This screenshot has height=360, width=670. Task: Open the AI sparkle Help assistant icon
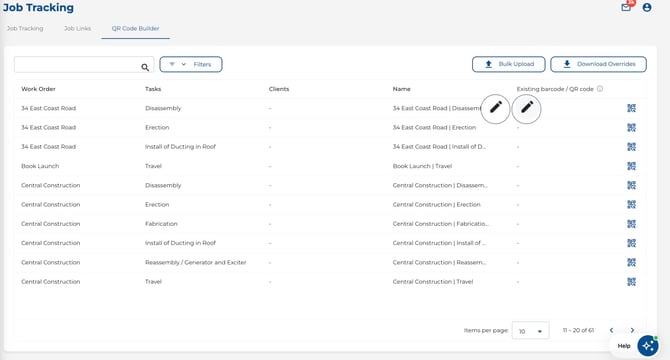coord(648,345)
